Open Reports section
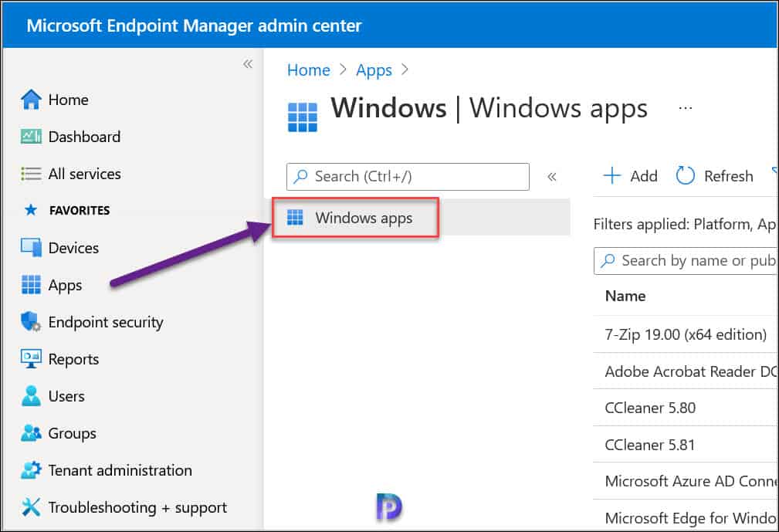779x532 pixels. (x=73, y=360)
